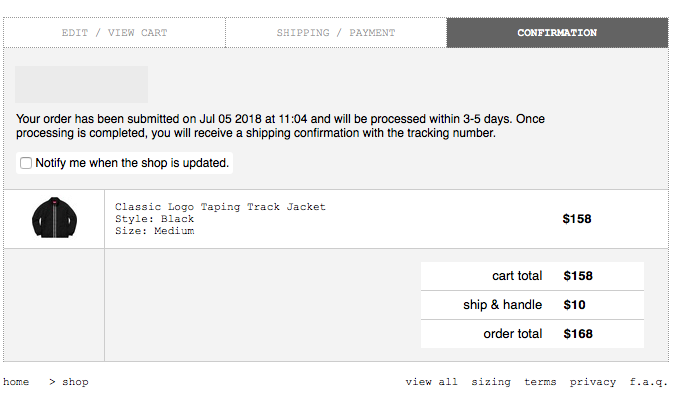Click the cart total row
This screenshot has width=687, height=399.
(532, 276)
